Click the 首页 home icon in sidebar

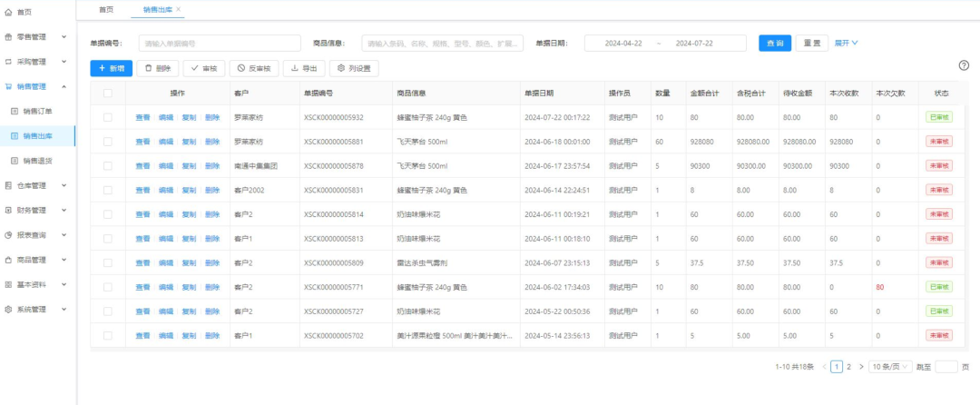[x=8, y=12]
